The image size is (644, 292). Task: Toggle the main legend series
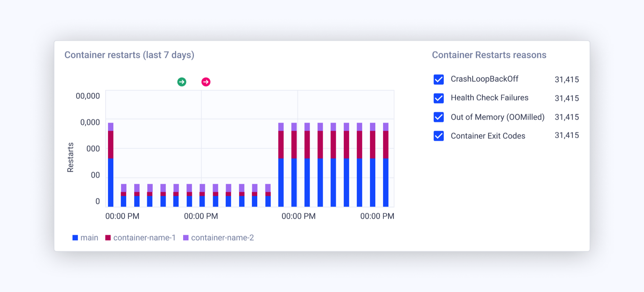click(x=85, y=238)
